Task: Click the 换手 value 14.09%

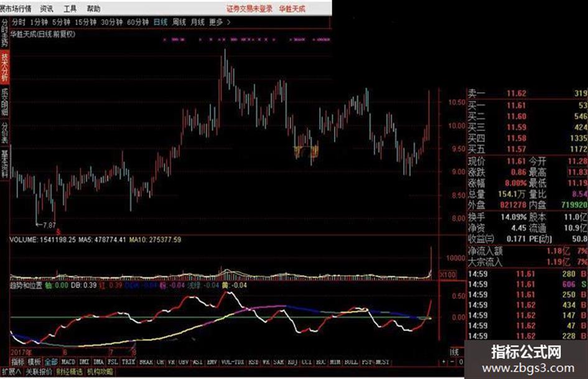Action: point(514,217)
